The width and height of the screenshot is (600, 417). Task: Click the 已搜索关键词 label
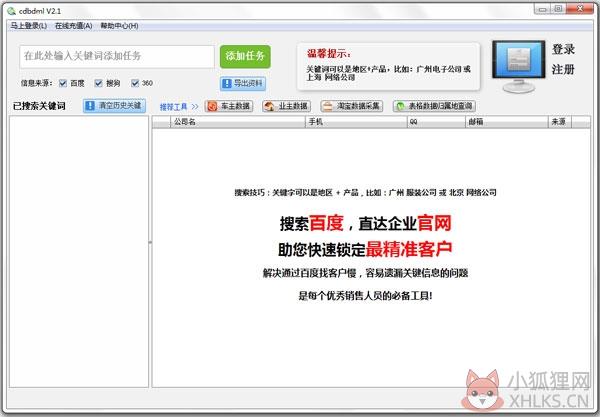39,106
